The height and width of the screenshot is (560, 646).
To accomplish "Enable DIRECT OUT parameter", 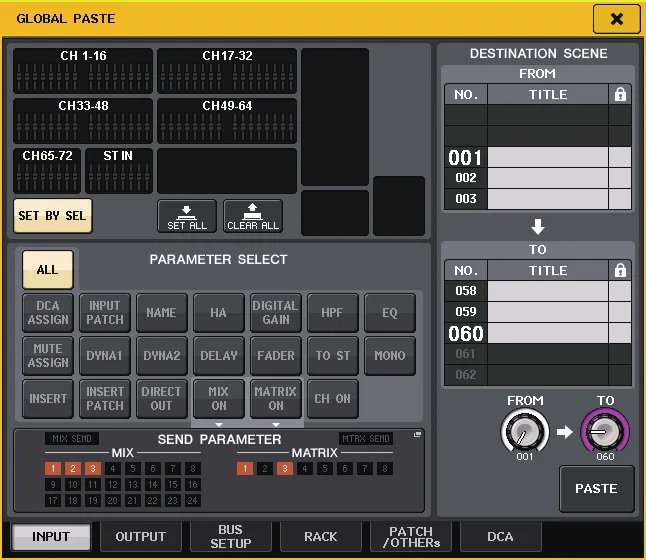I will [x=162, y=399].
